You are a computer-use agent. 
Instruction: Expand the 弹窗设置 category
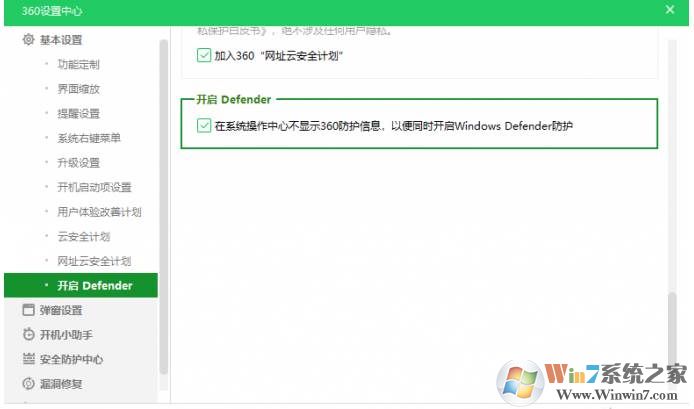[x=61, y=310]
